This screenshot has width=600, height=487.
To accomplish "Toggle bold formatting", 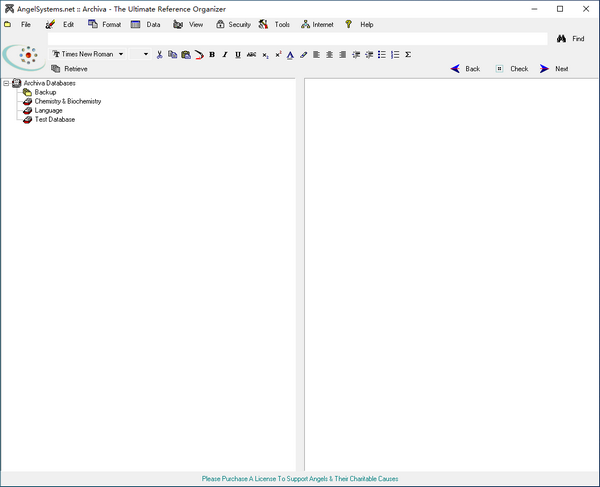I will [x=212, y=54].
